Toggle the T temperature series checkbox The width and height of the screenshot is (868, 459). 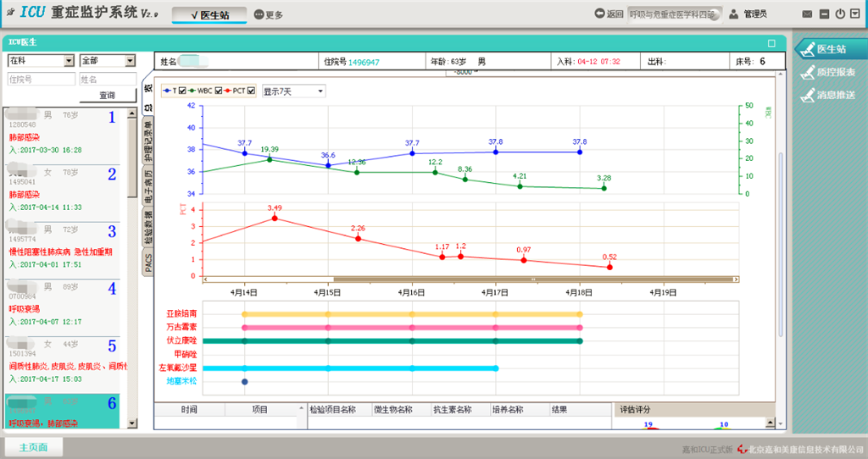click(x=182, y=91)
